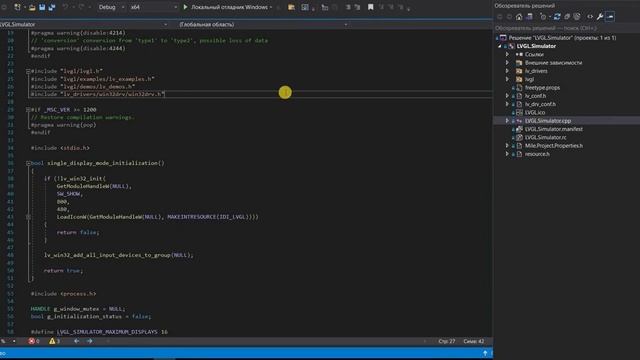Open the Debug configuration dropdown

(111, 7)
